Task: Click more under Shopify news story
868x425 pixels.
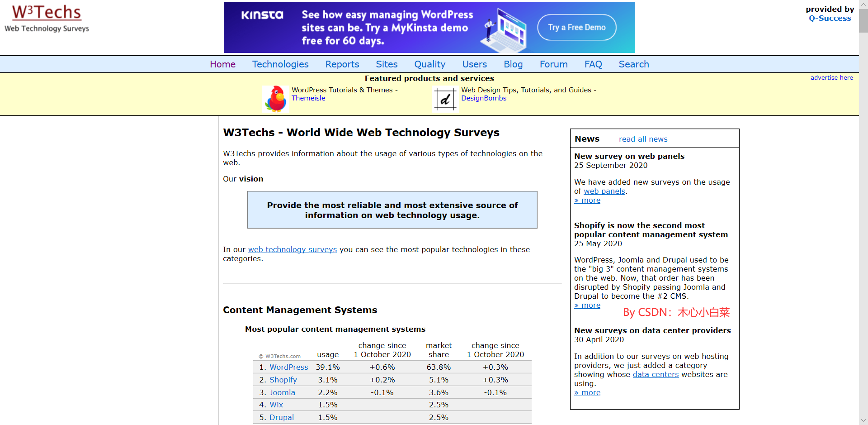Action: pos(587,305)
